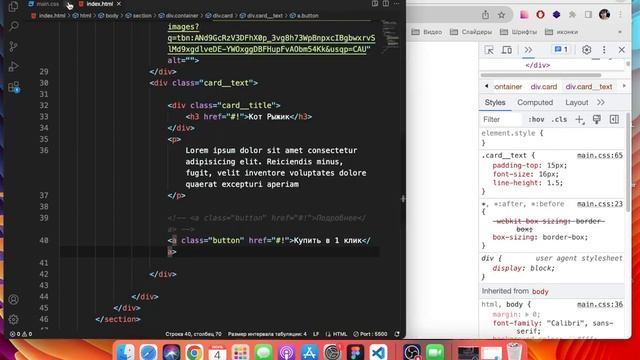The image size is (640, 360).
Task: Open the Explorer view in VS Code
Action: point(13,6)
